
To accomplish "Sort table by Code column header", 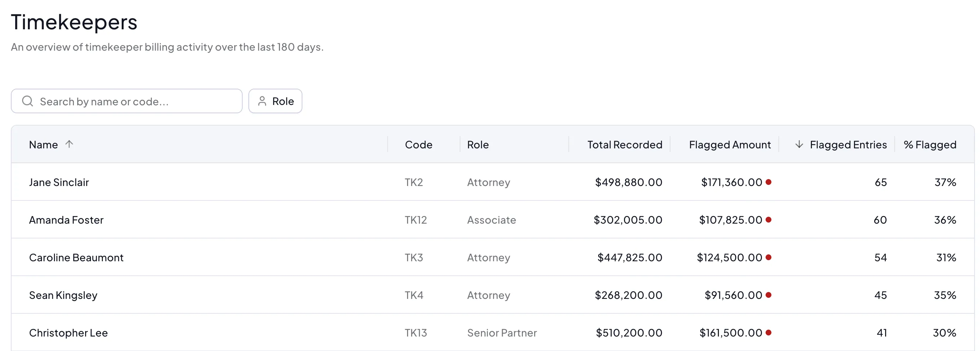I will [x=419, y=144].
